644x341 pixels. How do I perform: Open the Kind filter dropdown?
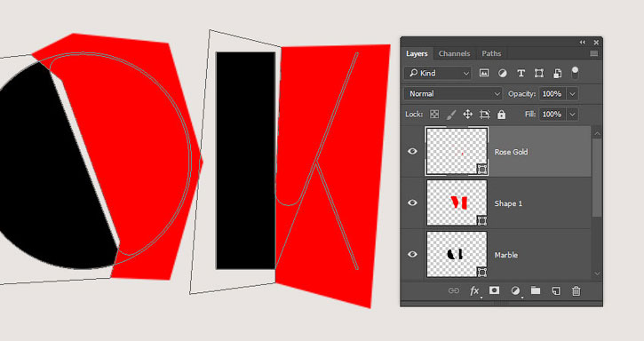438,73
